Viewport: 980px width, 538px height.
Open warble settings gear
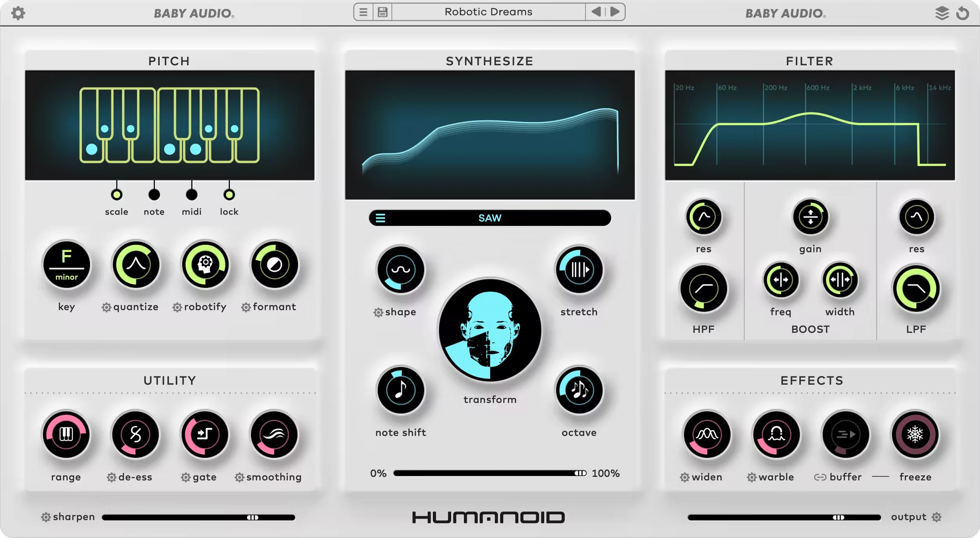751,478
